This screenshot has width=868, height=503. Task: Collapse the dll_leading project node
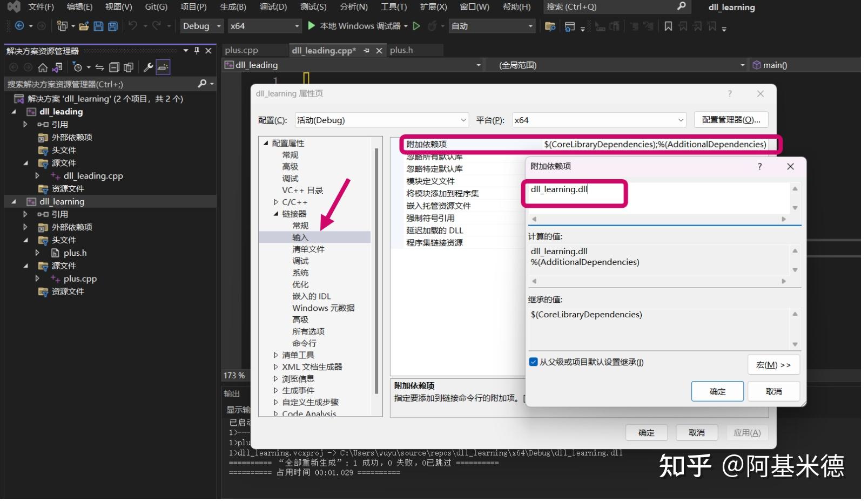coord(14,112)
